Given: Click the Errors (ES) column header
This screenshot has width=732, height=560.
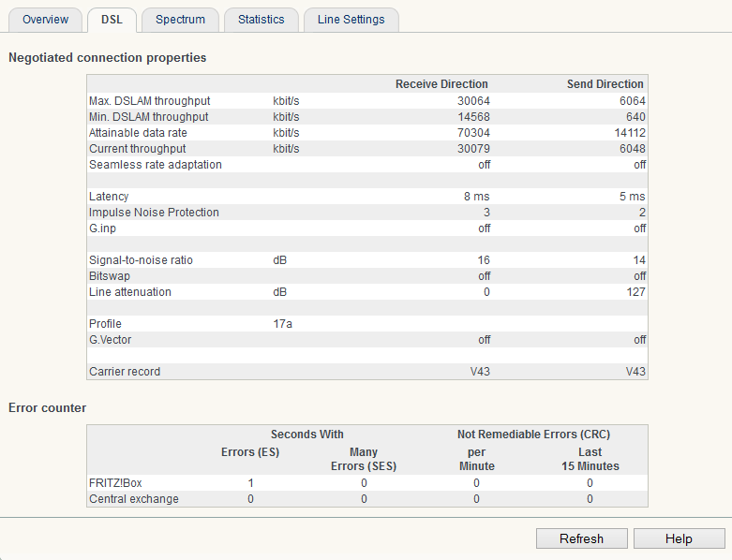Looking at the screenshot, I should [249, 452].
